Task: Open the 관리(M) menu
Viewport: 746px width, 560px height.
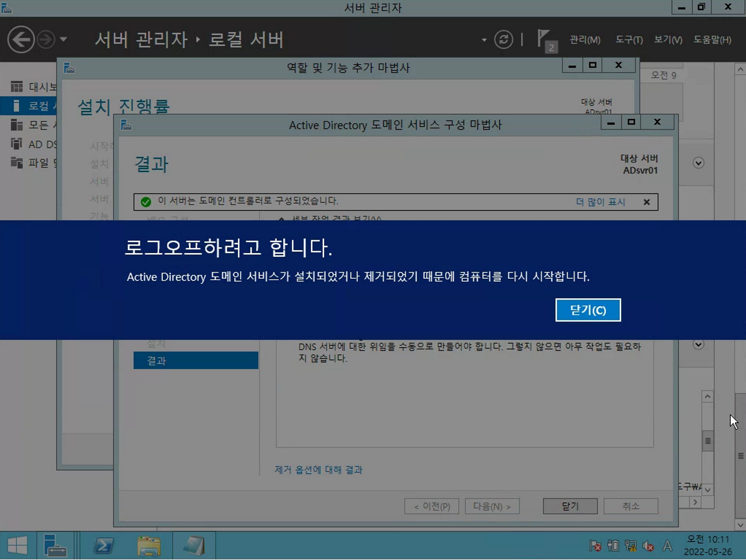Action: pos(585,40)
